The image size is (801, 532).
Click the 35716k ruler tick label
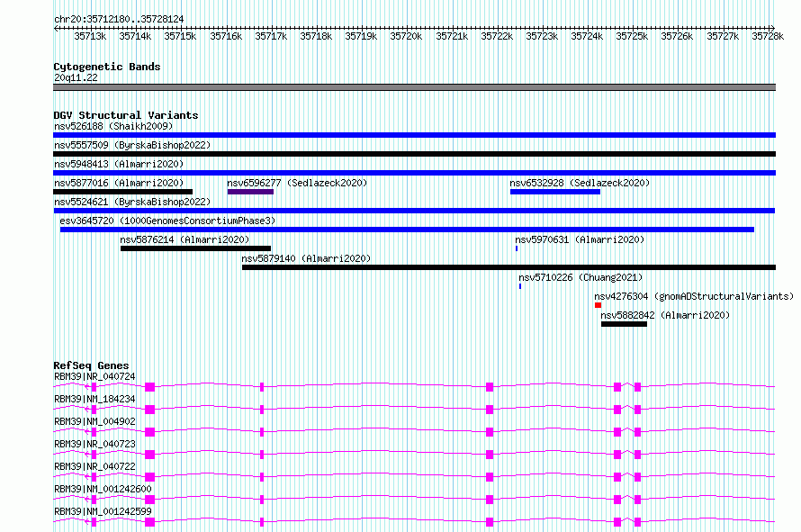coord(226,36)
